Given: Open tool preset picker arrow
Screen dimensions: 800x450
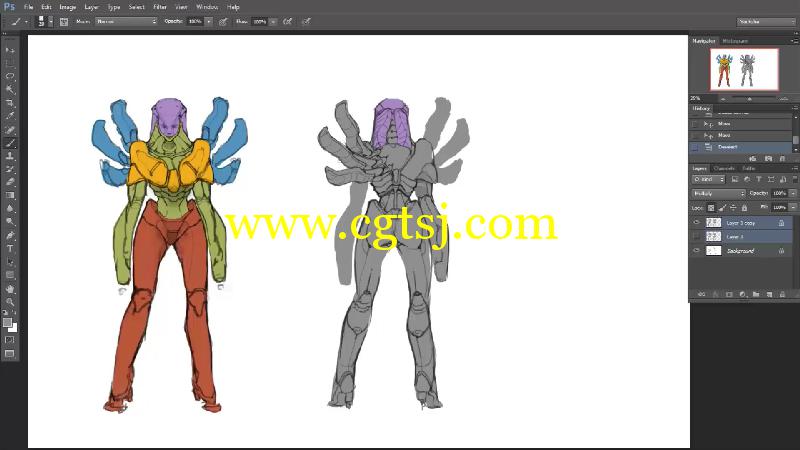Looking at the screenshot, I should (x=26, y=21).
